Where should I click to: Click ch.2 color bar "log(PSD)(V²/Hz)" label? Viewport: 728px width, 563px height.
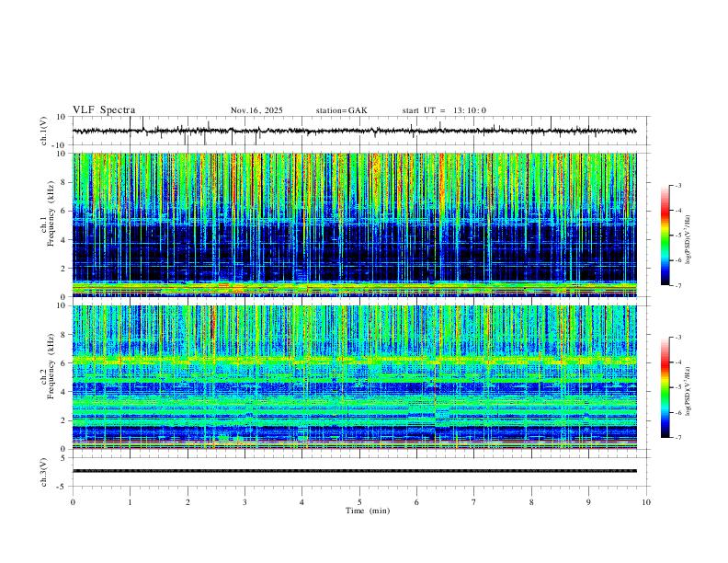click(x=688, y=392)
